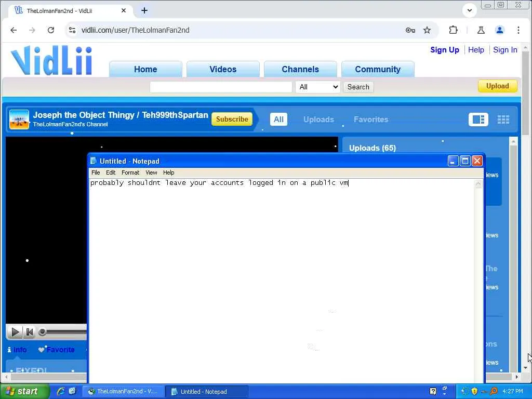Screen dimensions: 532x399
Task: Minimize the Notepad window
Action: coord(453,161)
